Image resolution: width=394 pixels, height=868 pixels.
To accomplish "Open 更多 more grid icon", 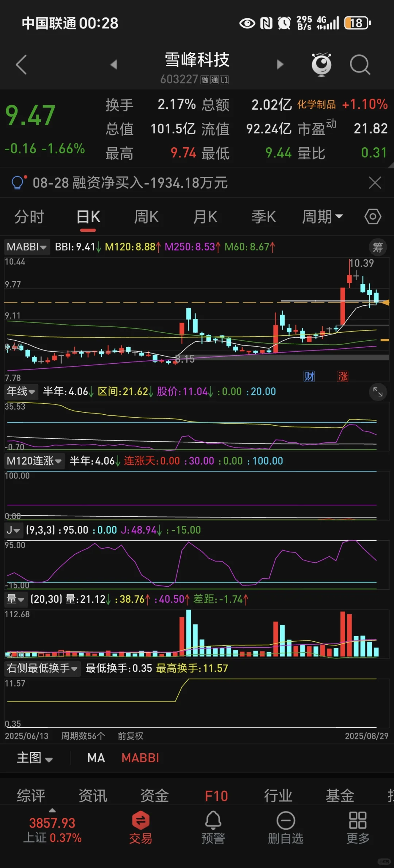I will [358, 828].
